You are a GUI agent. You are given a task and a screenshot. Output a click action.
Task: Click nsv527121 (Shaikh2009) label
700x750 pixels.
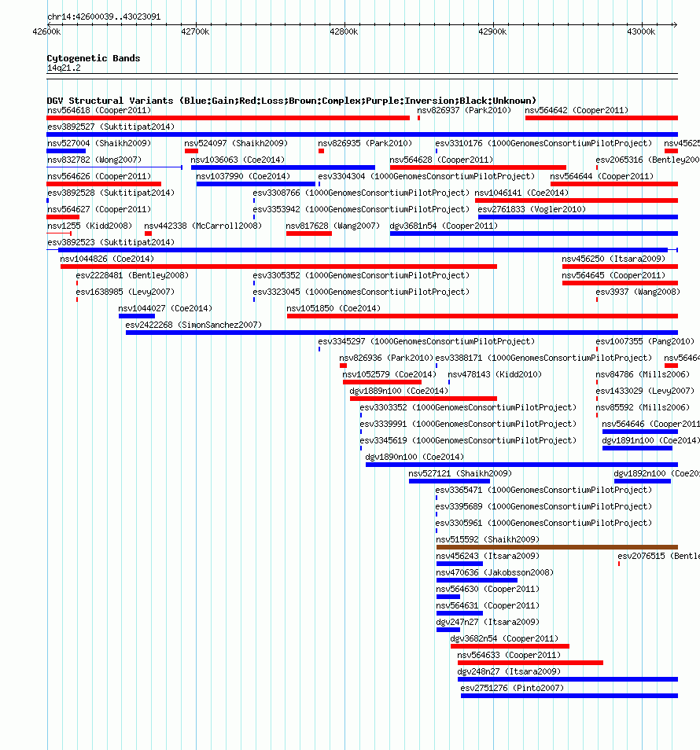(460, 473)
